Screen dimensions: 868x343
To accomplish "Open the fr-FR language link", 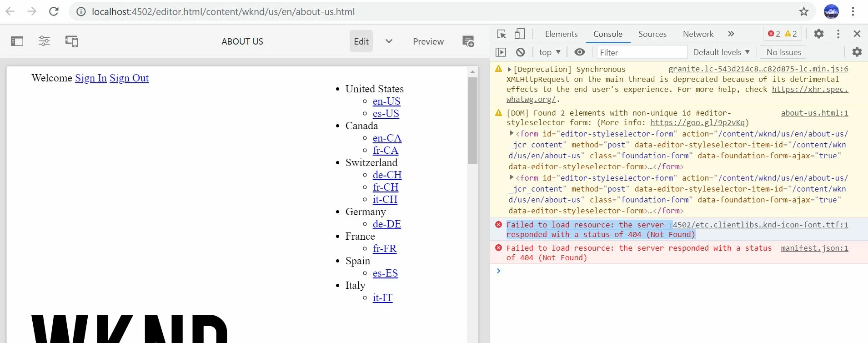I will pos(385,248).
